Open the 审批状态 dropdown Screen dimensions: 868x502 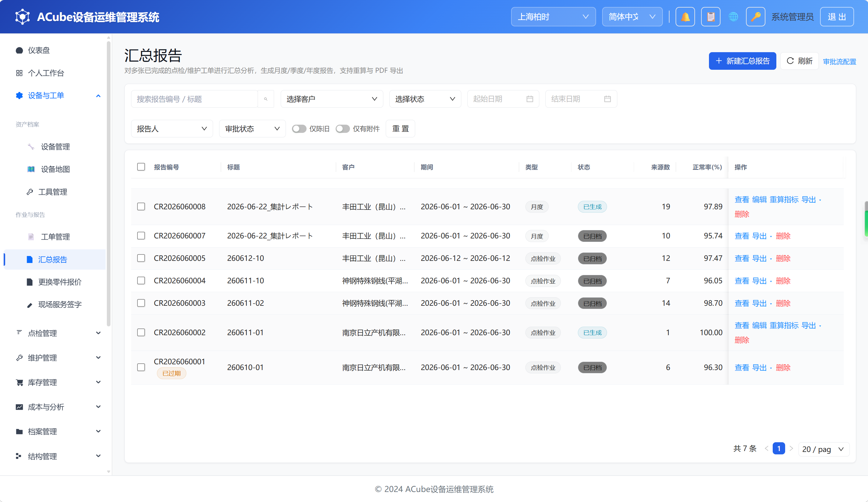click(x=252, y=129)
